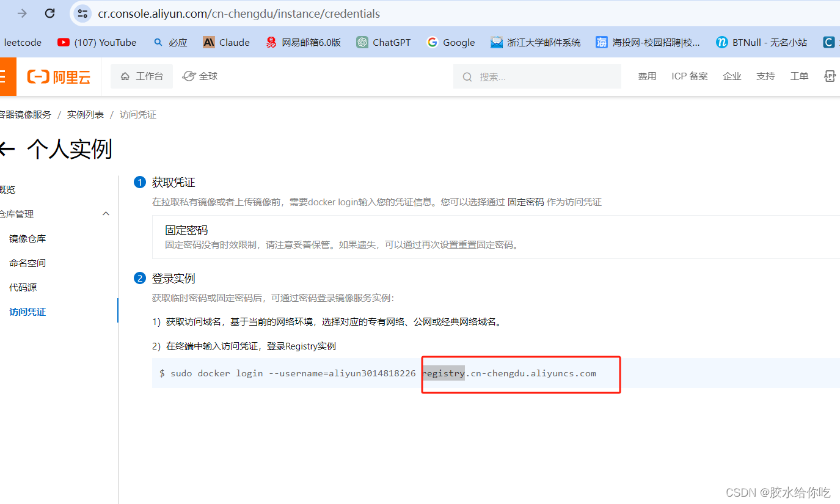Open the YouTube bookmark

pyautogui.click(x=97, y=42)
